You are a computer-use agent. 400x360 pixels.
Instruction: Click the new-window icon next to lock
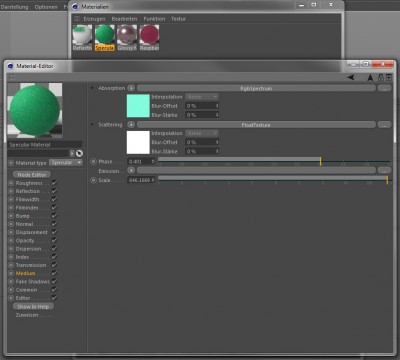[x=389, y=77]
